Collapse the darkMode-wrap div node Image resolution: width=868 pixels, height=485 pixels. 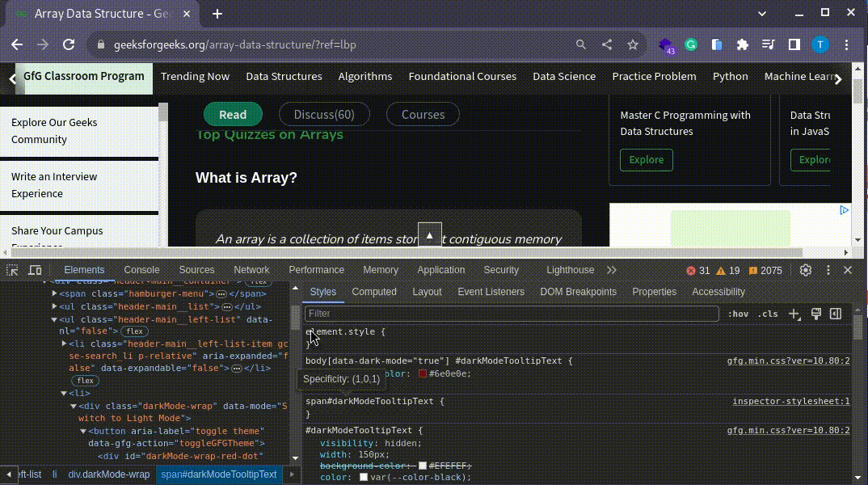pos(73,406)
